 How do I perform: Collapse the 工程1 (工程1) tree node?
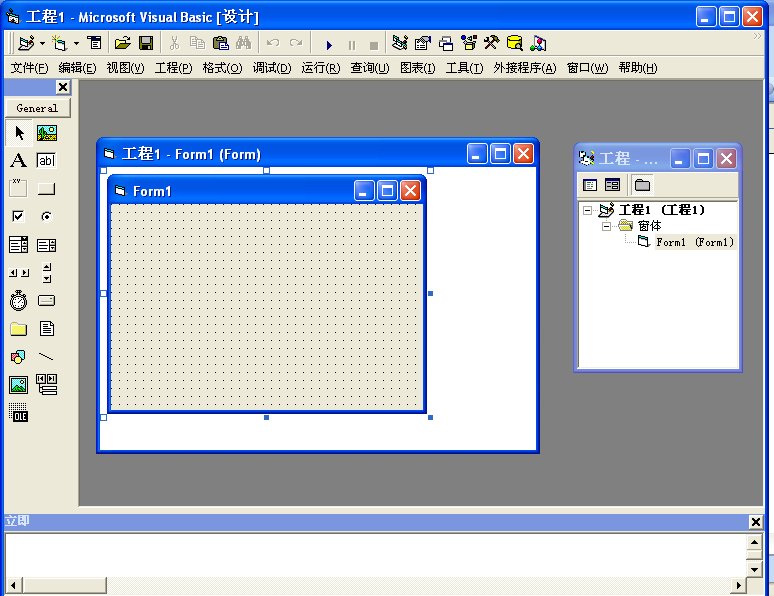587,210
